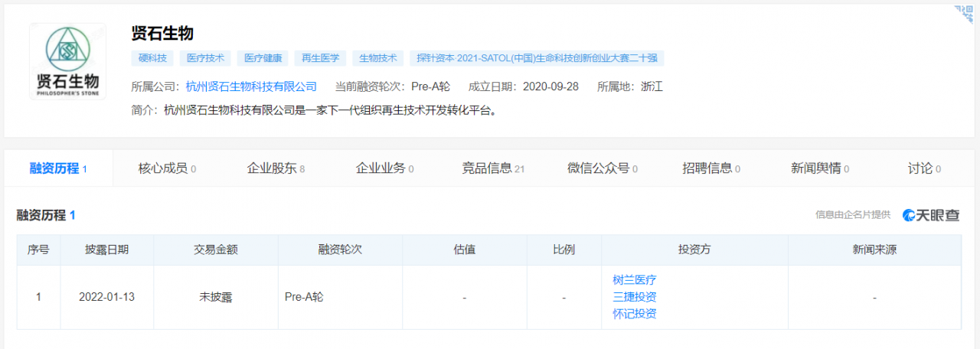Select the 微信公众号 tab
This screenshot has height=349, width=980.
point(603,168)
